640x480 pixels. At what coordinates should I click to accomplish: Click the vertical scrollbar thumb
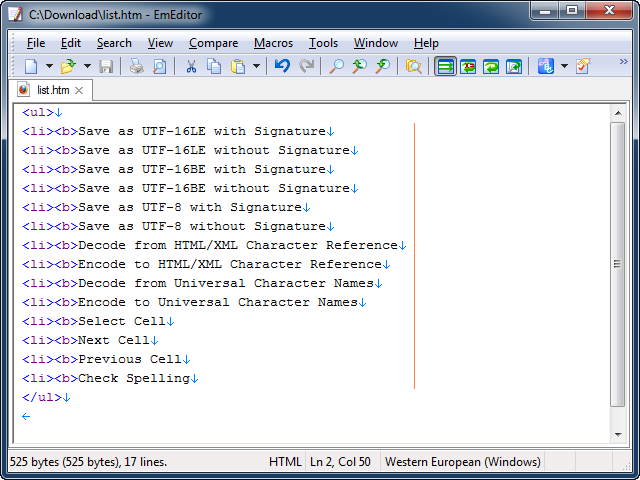click(618, 264)
